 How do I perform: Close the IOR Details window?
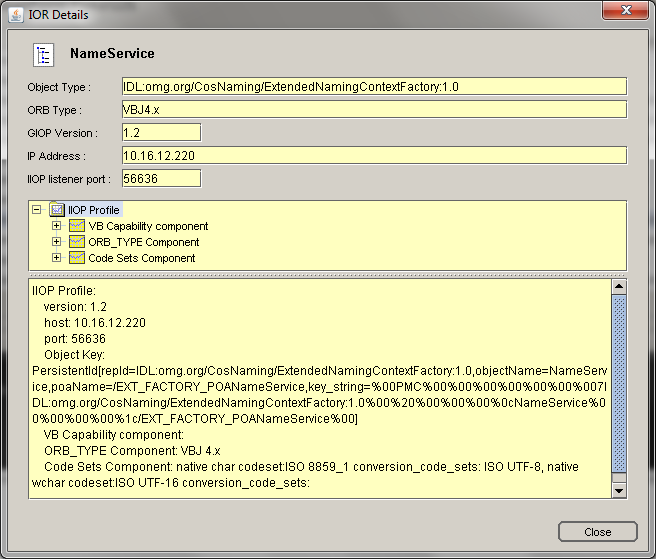625,10
